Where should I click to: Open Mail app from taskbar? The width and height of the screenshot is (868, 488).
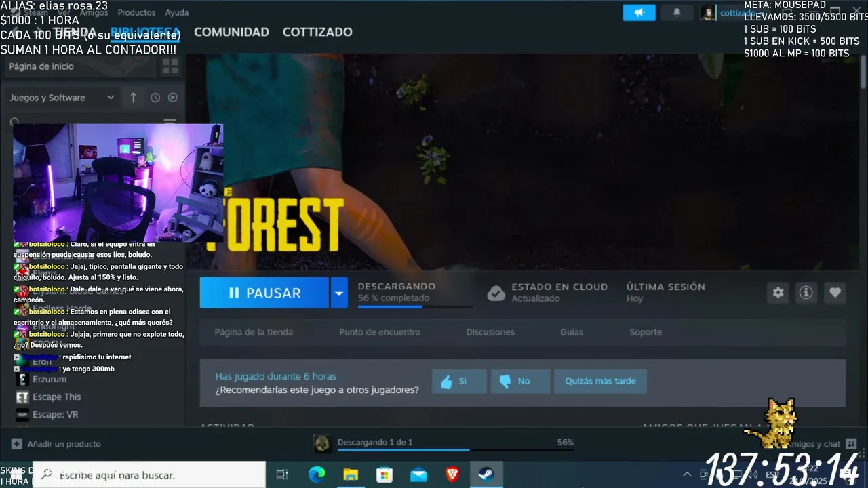418,475
